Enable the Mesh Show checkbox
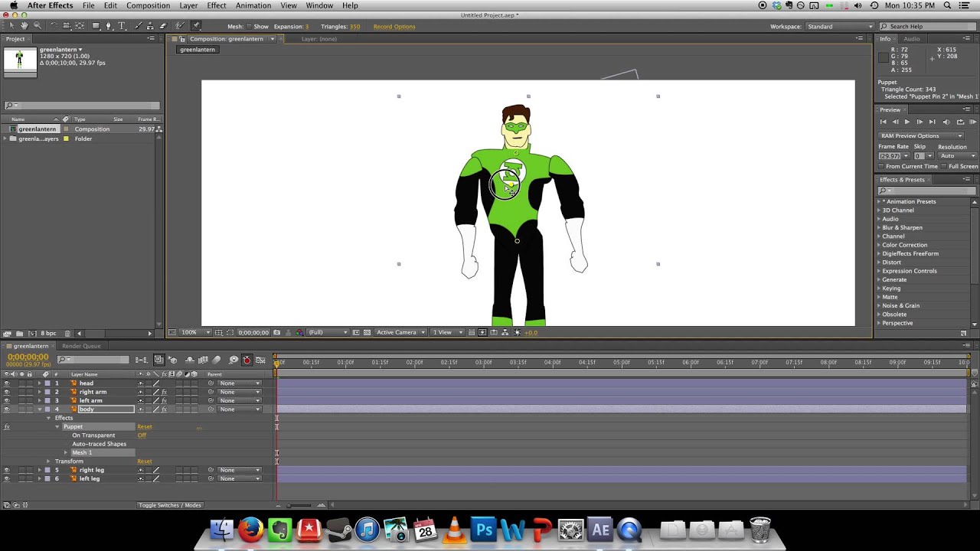The height and width of the screenshot is (551, 980). click(x=249, y=27)
